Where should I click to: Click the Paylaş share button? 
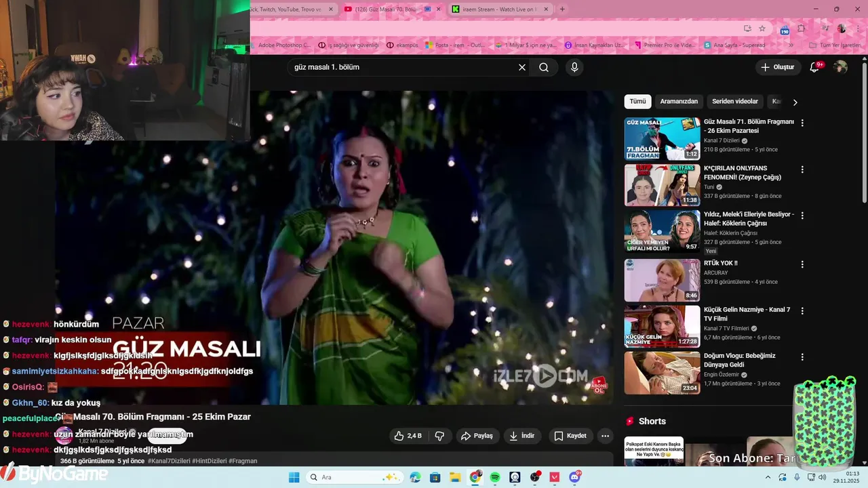pos(477,436)
